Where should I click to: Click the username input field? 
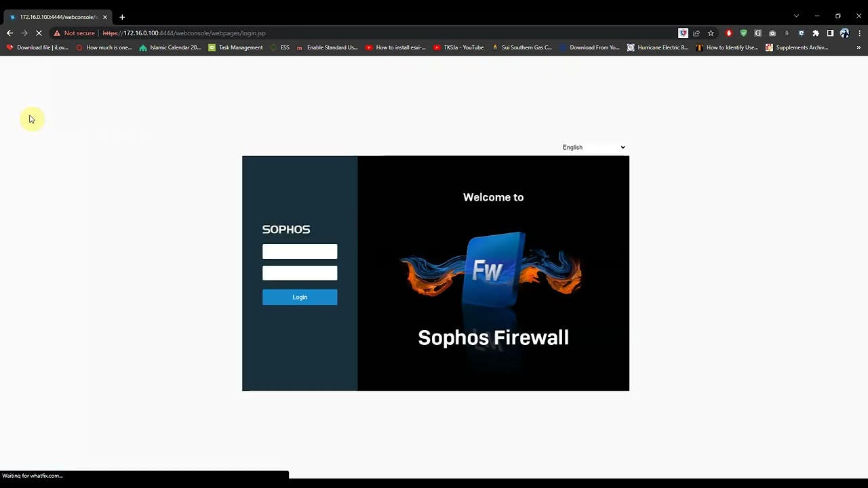click(x=300, y=251)
